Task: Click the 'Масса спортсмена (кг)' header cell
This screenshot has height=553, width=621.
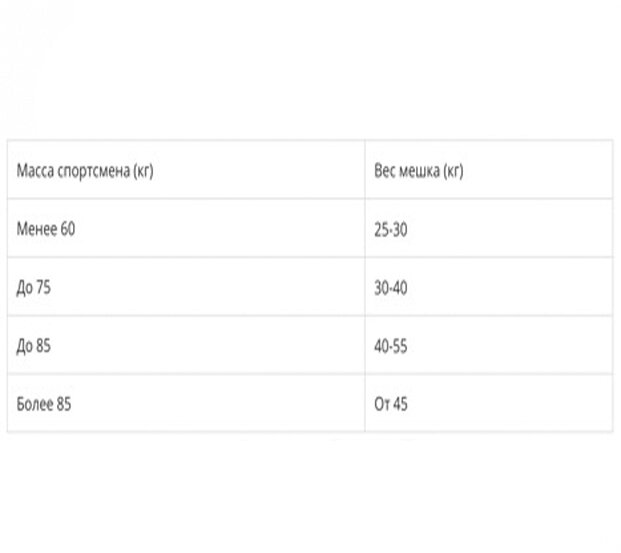Action: pyautogui.click(x=186, y=170)
